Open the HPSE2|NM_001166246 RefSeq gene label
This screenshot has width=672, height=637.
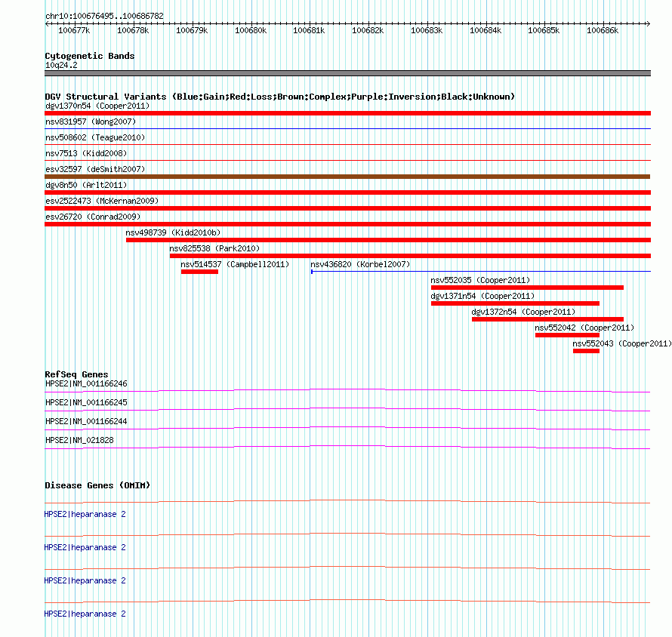pyautogui.click(x=86, y=383)
